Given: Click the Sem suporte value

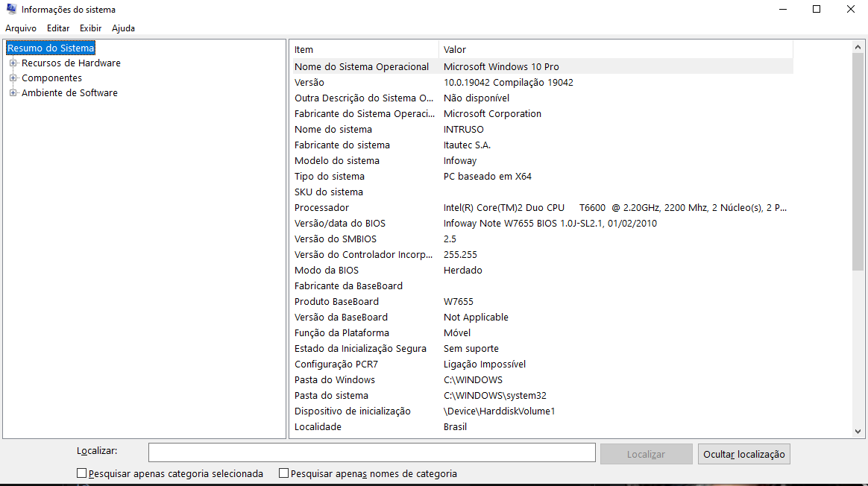Looking at the screenshot, I should point(471,348).
